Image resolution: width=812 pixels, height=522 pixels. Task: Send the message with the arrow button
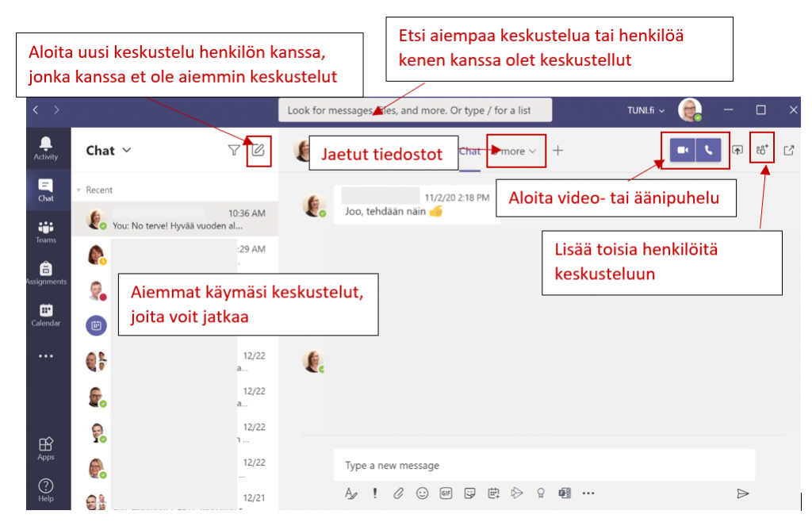[742, 493]
